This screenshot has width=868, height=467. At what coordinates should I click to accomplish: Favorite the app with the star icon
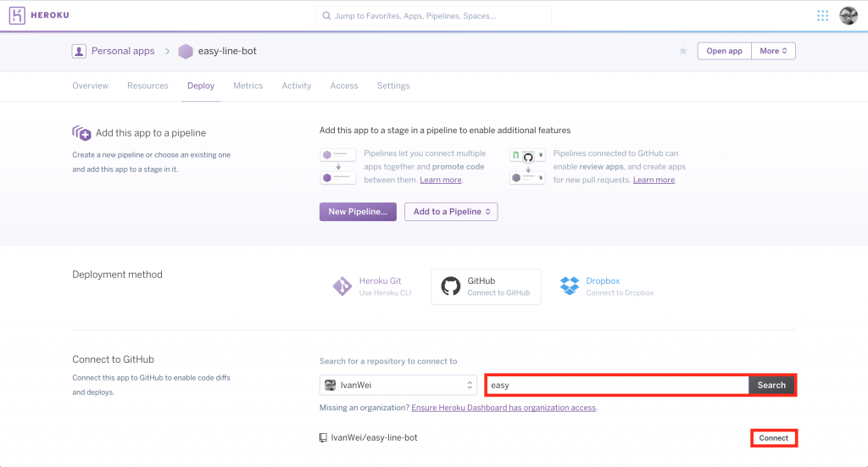tap(683, 51)
